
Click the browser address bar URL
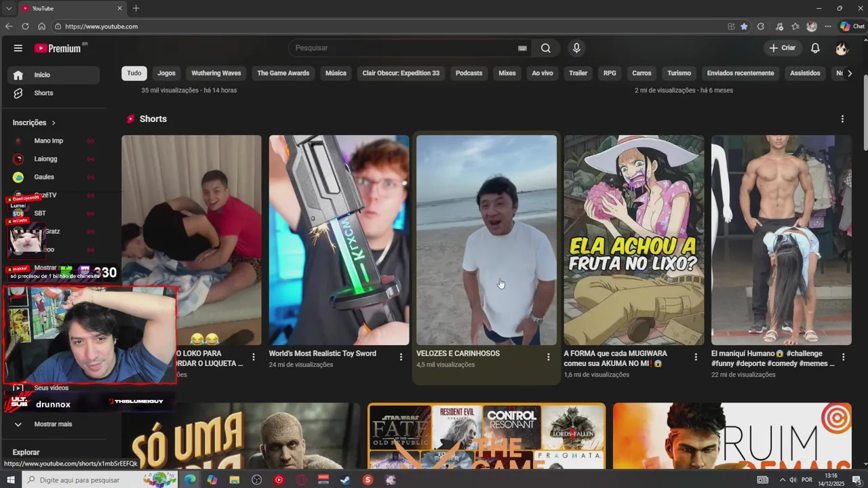[x=102, y=26]
